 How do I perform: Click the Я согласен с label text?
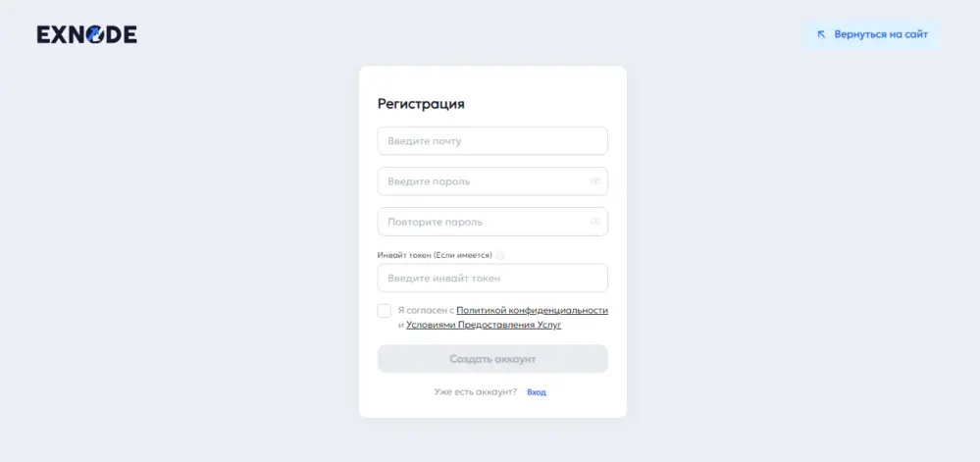coord(426,310)
